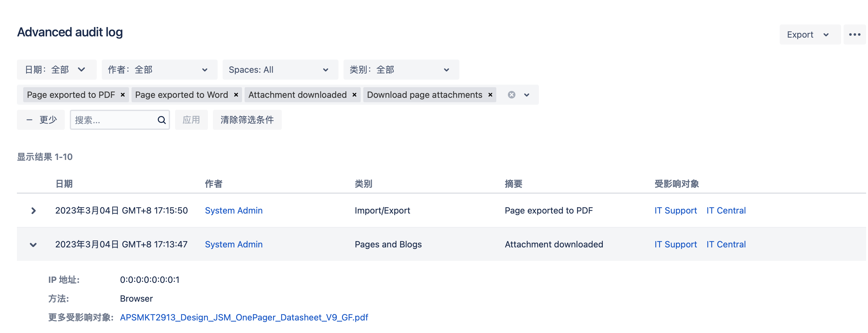Open the Export dropdown
Viewport: 868px width, 333px height.
[808, 34]
